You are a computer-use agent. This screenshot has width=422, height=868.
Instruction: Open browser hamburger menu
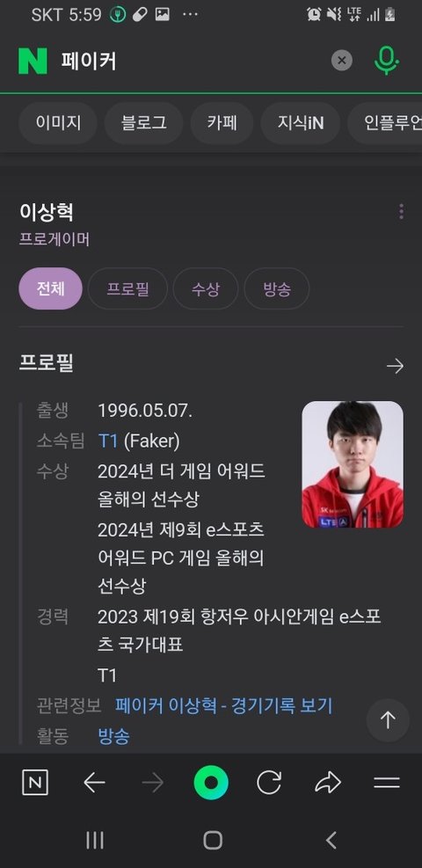click(x=387, y=783)
